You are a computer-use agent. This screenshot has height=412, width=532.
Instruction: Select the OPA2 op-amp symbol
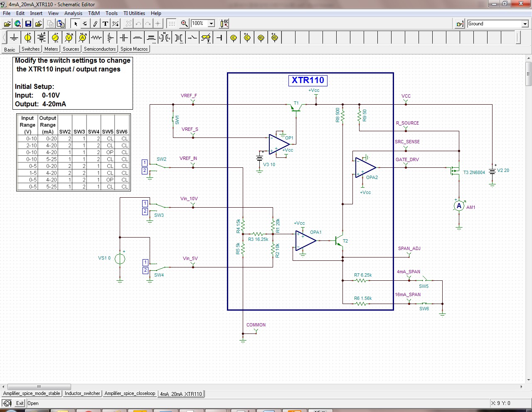pyautogui.click(x=365, y=168)
